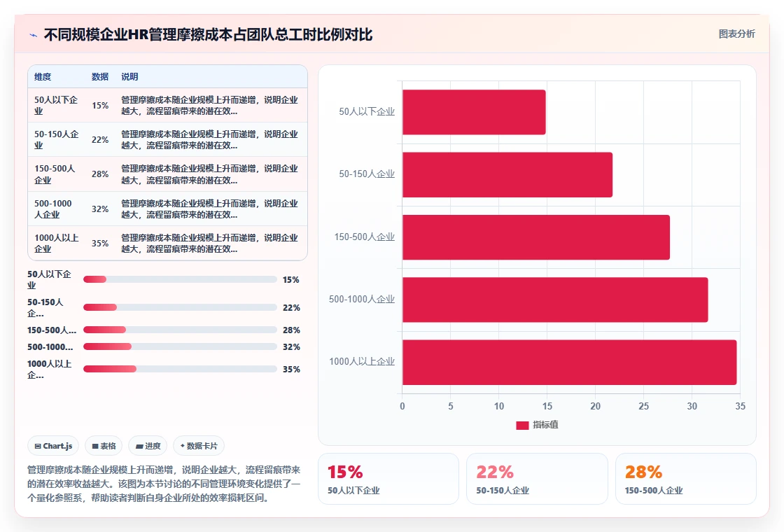Click the 说明 column header
The width and height of the screenshot is (784, 532).
pos(129,76)
